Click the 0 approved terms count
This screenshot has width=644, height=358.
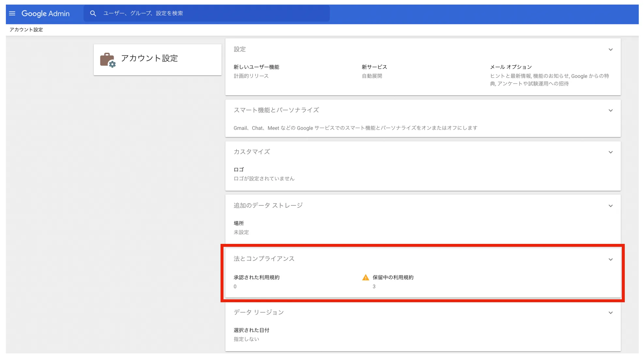coord(235,287)
